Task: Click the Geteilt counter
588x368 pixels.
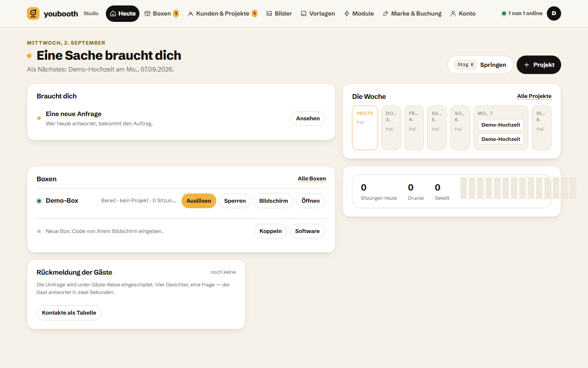Action: (442, 192)
